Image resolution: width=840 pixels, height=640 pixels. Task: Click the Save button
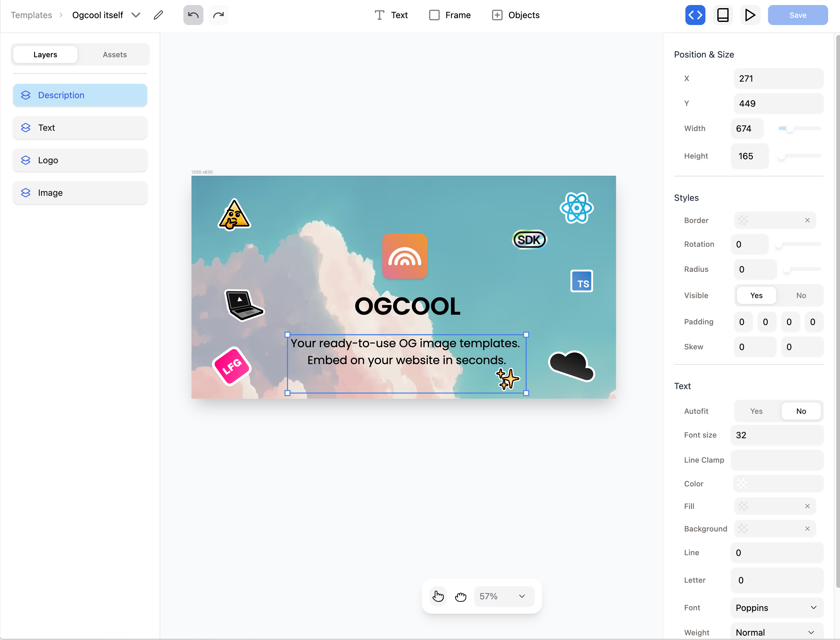(x=797, y=15)
